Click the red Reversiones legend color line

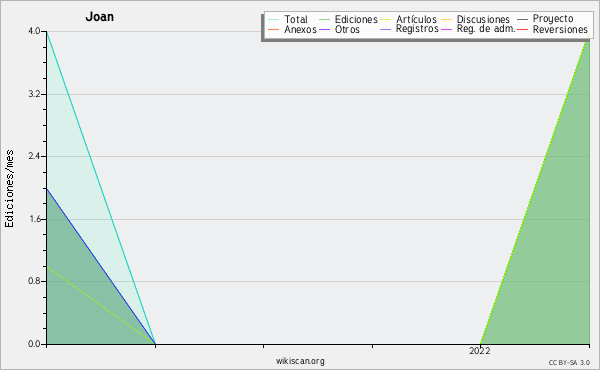point(522,29)
